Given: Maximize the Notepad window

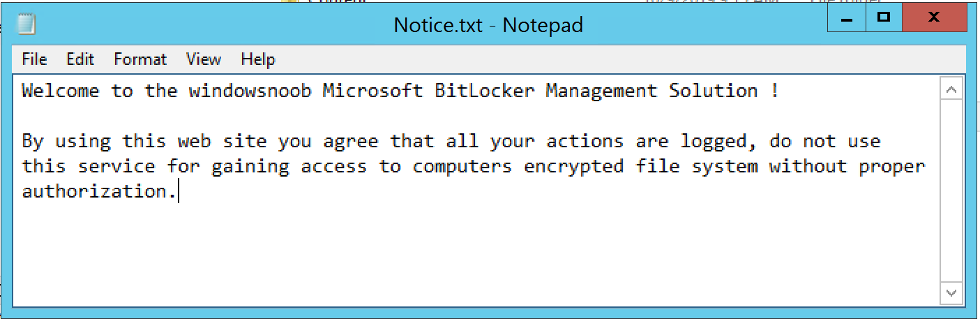Looking at the screenshot, I should [884, 17].
